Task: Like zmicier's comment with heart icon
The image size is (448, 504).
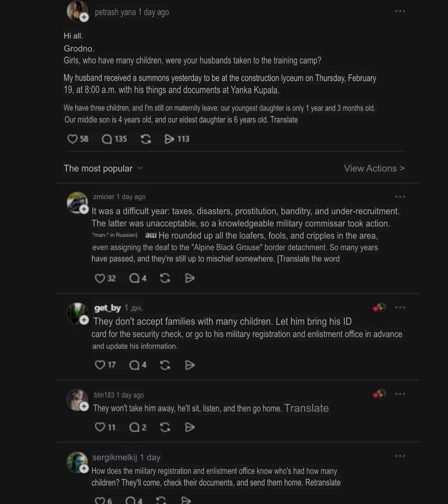Action: point(100,278)
